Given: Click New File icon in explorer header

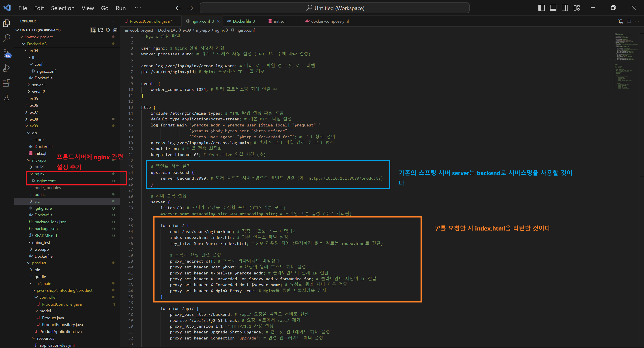Looking at the screenshot, I should pos(93,30).
